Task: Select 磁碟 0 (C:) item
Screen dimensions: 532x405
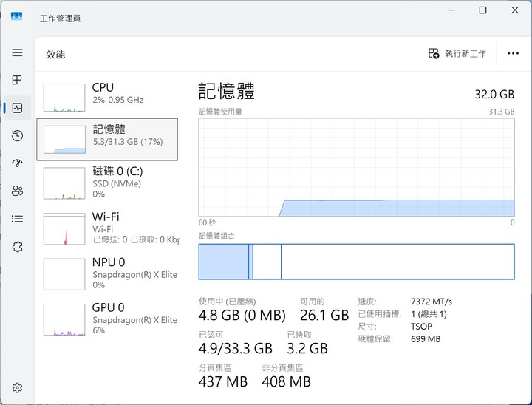Action: click(x=107, y=183)
